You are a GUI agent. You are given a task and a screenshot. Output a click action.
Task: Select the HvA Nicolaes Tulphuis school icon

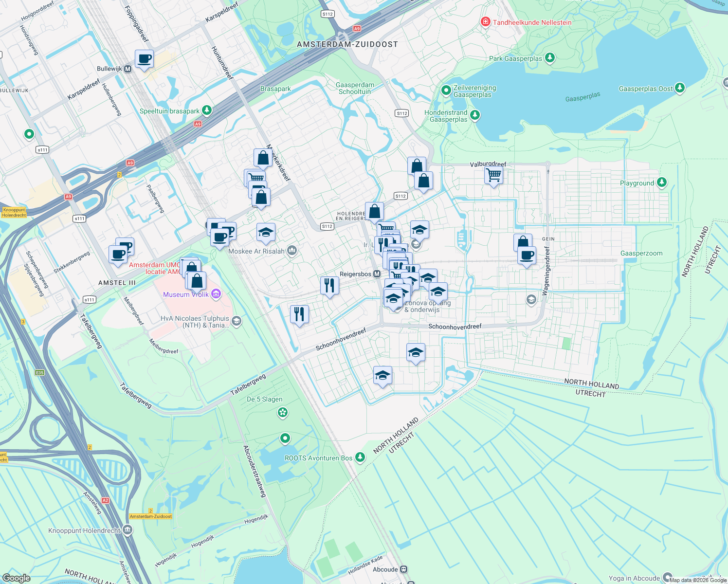(x=237, y=321)
